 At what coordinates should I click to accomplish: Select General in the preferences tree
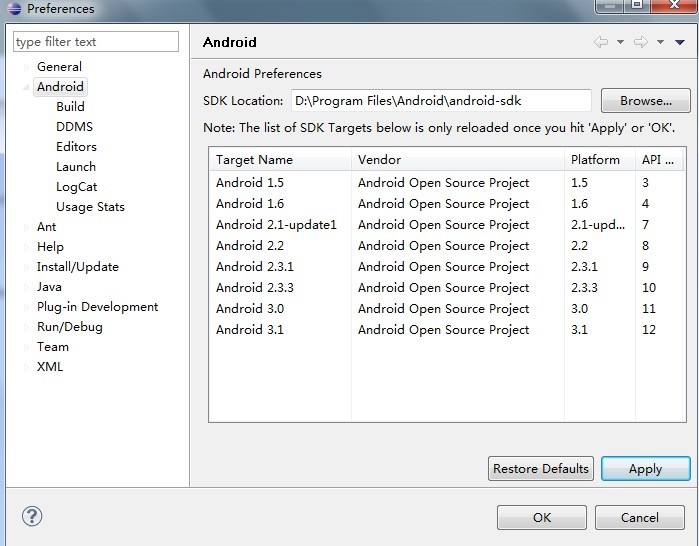[59, 67]
